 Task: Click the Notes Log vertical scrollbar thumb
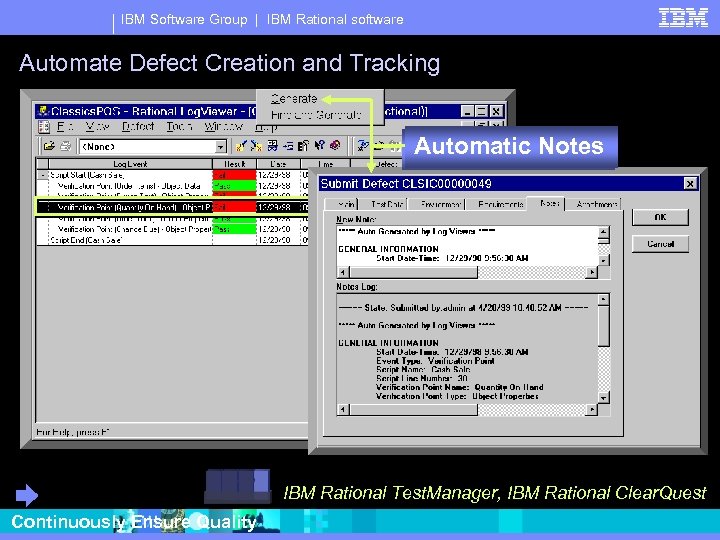pos(604,326)
